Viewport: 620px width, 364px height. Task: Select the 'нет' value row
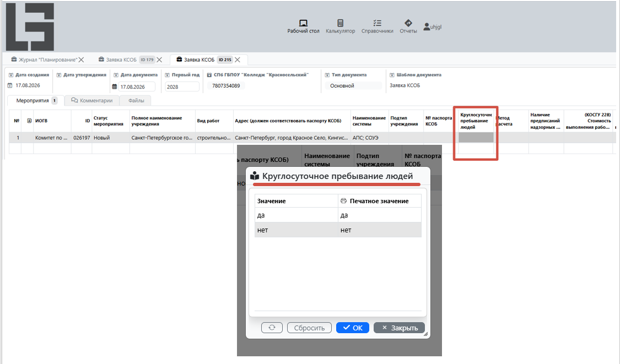tap(338, 230)
